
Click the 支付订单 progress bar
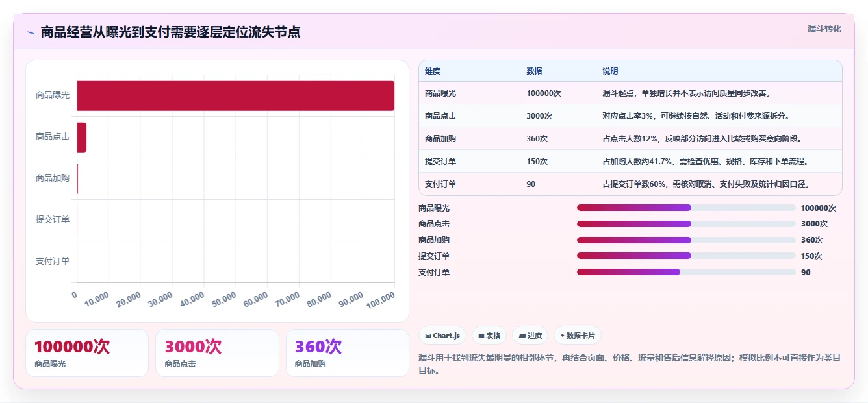[686, 272]
